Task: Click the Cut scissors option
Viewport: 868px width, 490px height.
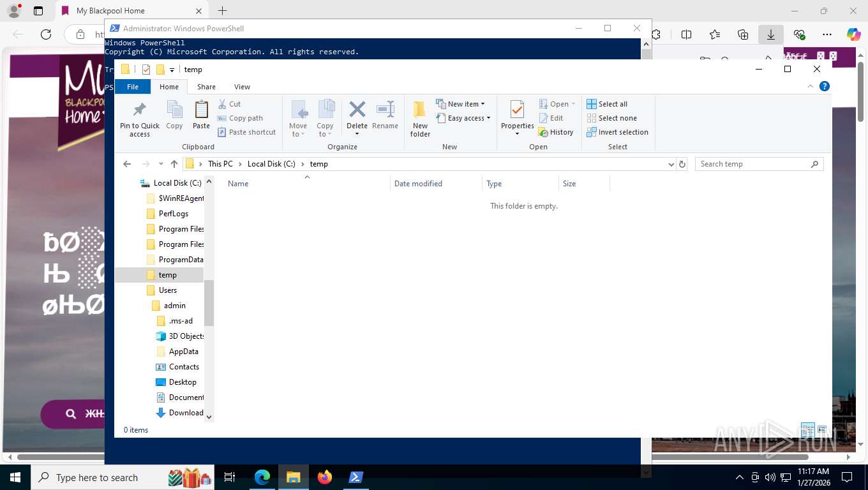Action: point(230,104)
